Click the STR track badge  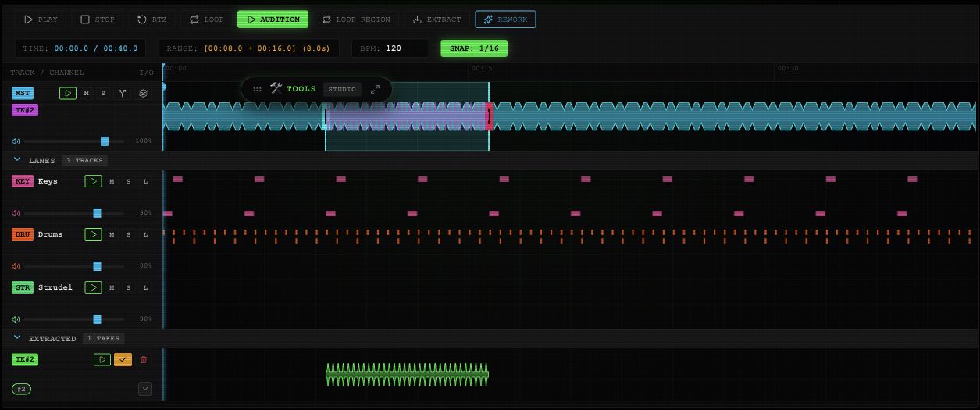coord(23,287)
